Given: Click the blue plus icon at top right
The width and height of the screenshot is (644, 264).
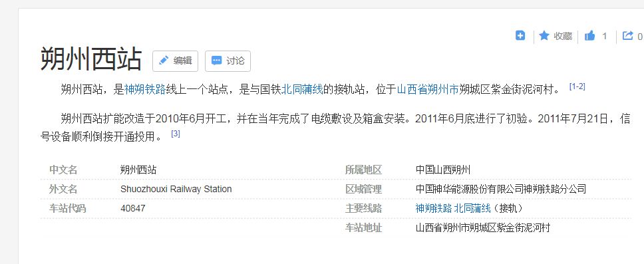Looking at the screenshot, I should tap(520, 36).
